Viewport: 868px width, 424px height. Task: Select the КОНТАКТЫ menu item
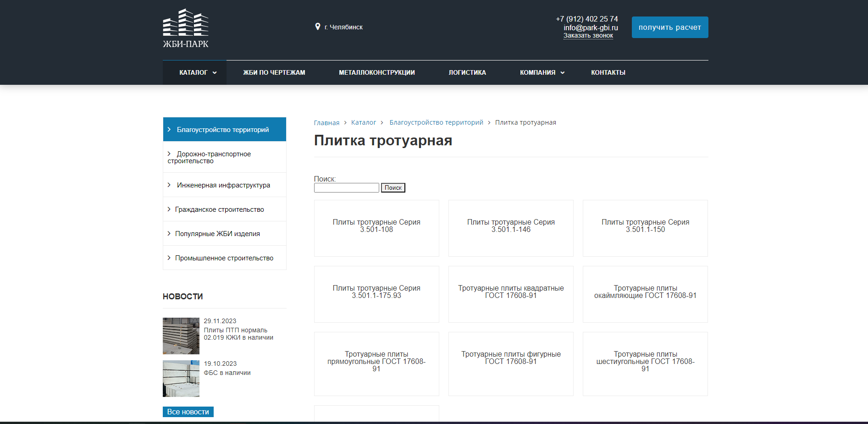pyautogui.click(x=608, y=72)
